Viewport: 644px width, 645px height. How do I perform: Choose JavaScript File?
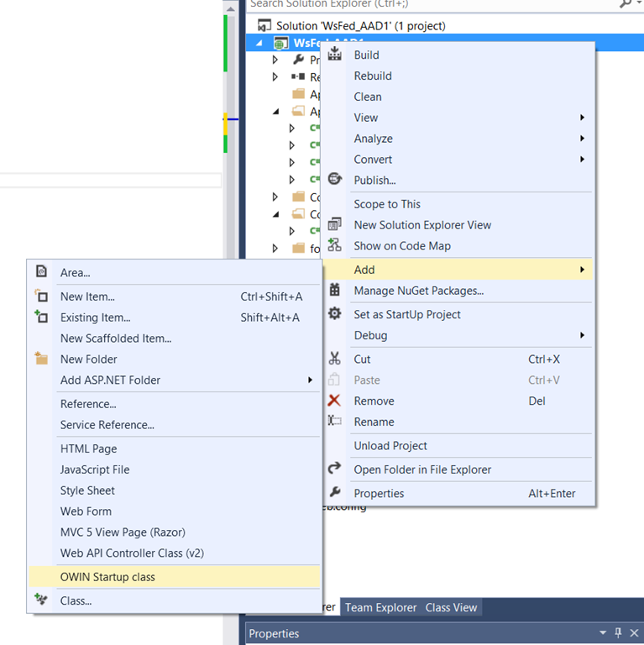point(175,469)
